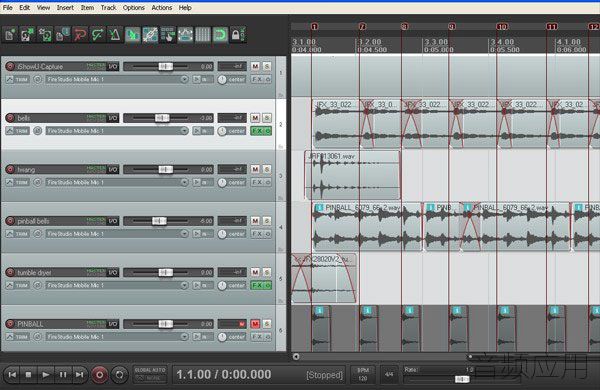Solo the pinball bells track
Image resolution: width=600 pixels, height=390 pixels.
(x=267, y=221)
